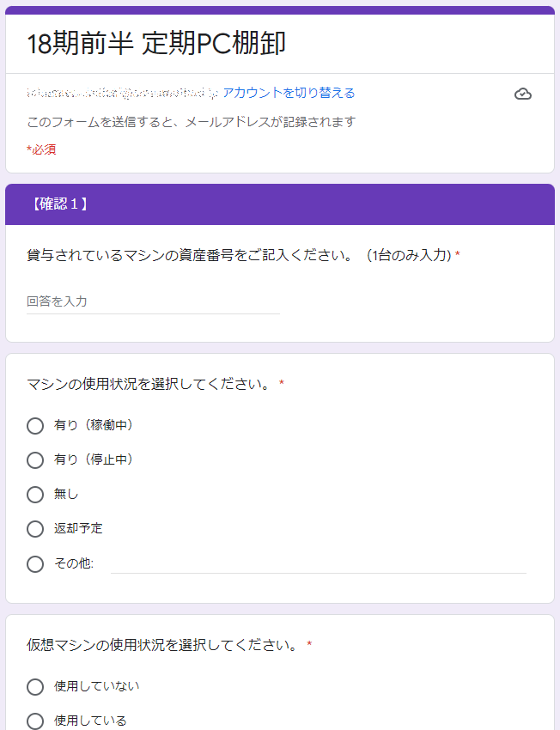Click the マシンの使用状況 question text

(x=148, y=384)
